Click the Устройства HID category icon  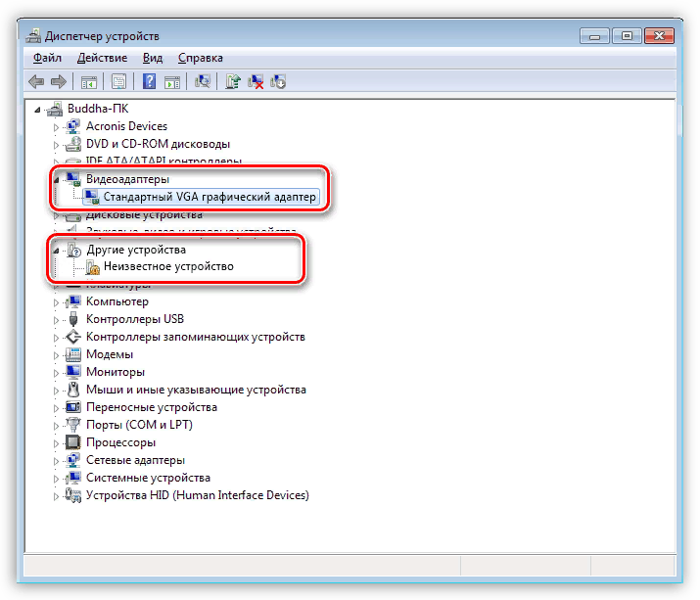pyautogui.click(x=73, y=495)
